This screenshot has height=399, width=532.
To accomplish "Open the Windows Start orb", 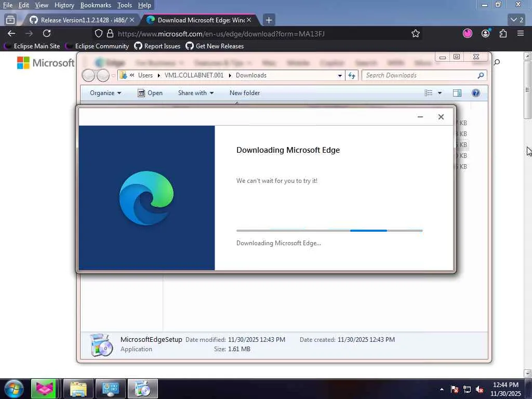I will 14,389.
